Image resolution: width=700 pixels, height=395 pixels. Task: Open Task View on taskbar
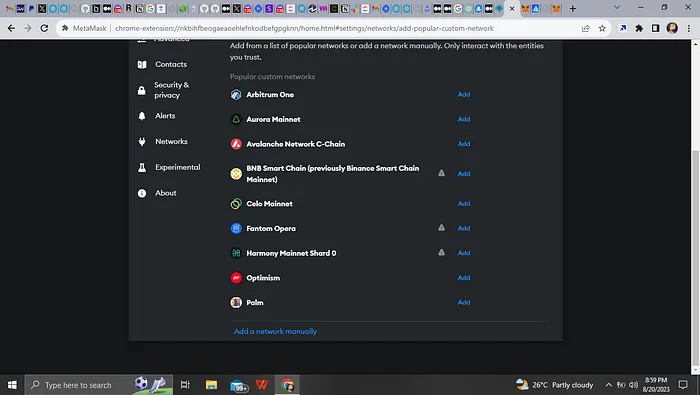click(x=185, y=385)
